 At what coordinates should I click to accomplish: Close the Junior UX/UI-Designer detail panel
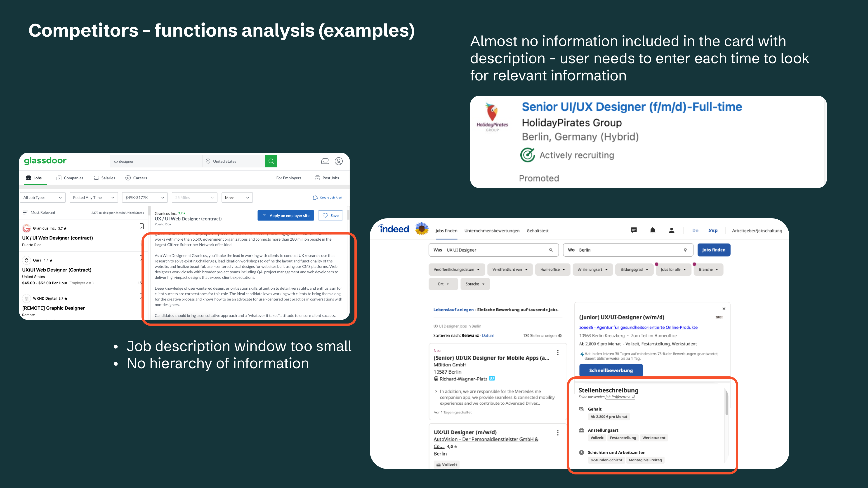coord(724,308)
